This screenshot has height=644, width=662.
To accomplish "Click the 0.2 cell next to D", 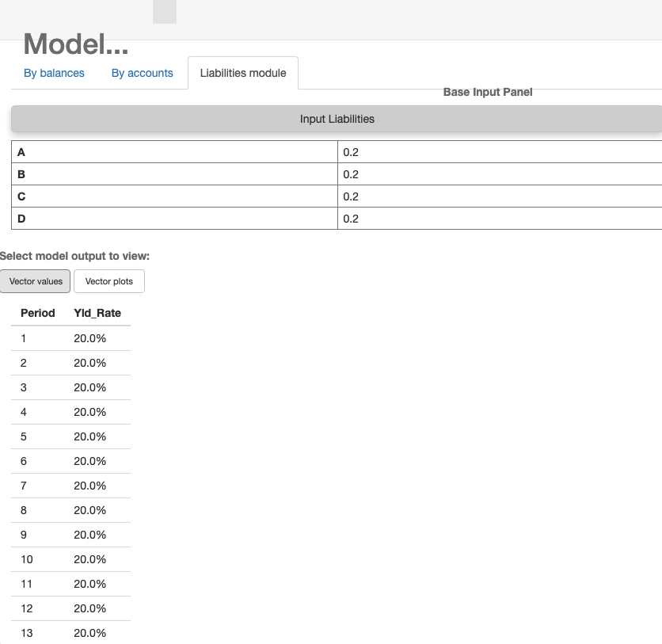I will point(352,218).
